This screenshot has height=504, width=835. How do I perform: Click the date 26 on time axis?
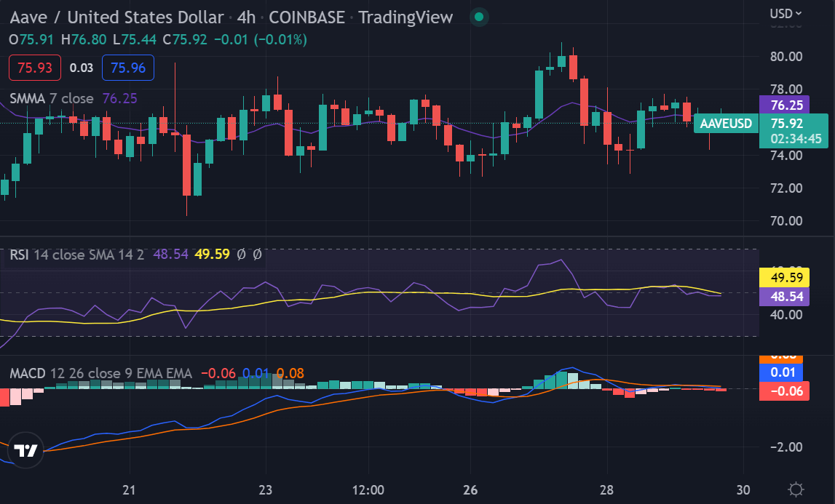[470, 489]
